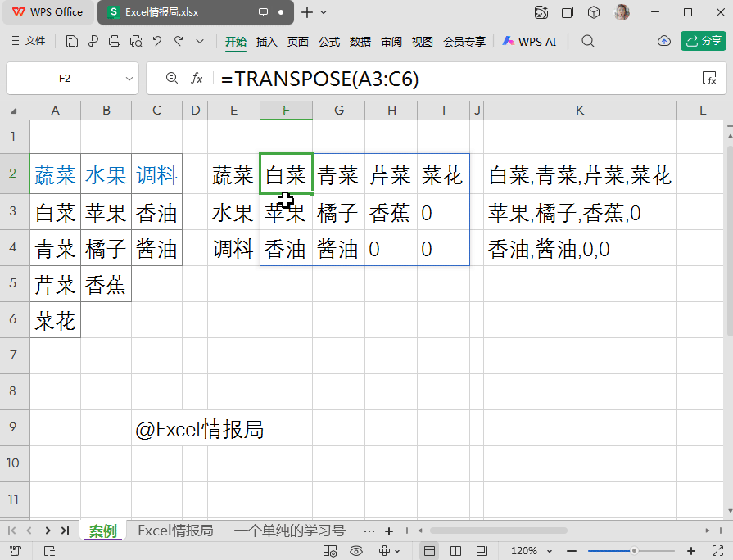Click the Redo arrow
The width and height of the screenshot is (733, 560).
click(x=179, y=42)
